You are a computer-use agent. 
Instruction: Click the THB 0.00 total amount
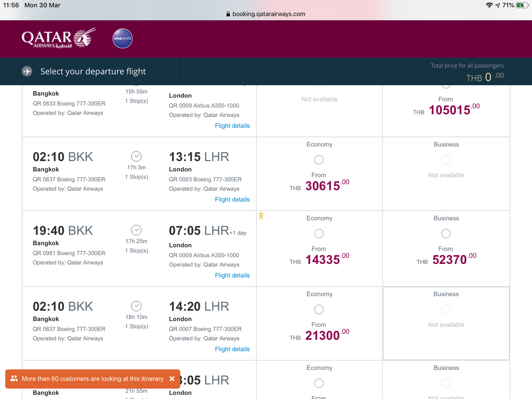(x=485, y=77)
